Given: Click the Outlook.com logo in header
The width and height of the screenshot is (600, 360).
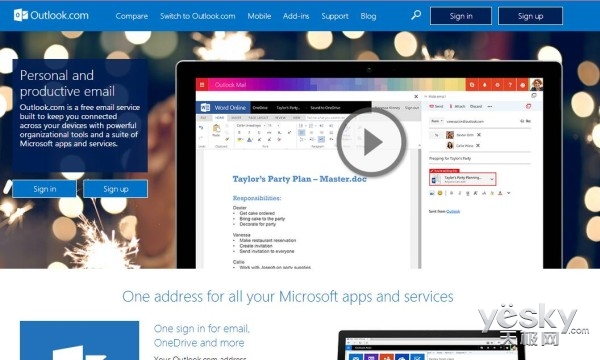Looking at the screenshot, I should pyautogui.click(x=51, y=15).
